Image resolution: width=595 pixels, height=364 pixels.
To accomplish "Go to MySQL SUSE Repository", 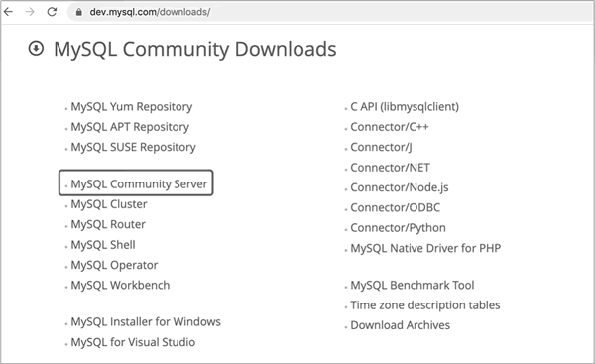I will [133, 147].
